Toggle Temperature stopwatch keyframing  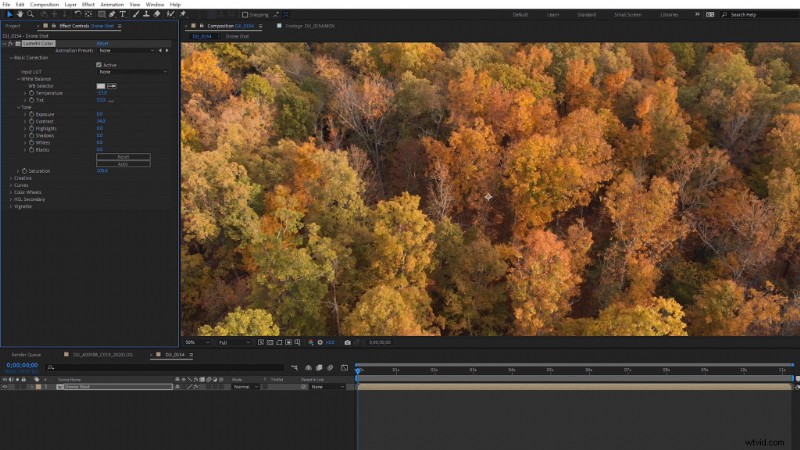[x=32, y=93]
